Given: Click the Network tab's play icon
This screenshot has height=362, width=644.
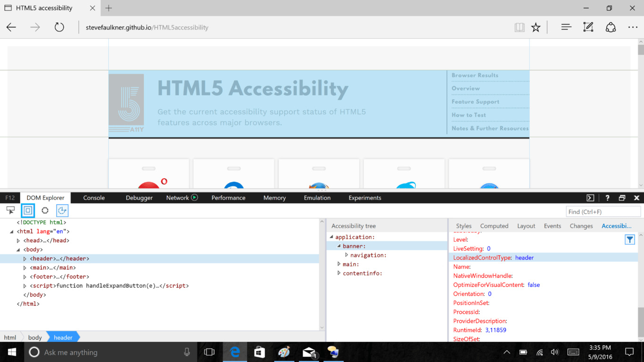Looking at the screenshot, I should pos(194,197).
